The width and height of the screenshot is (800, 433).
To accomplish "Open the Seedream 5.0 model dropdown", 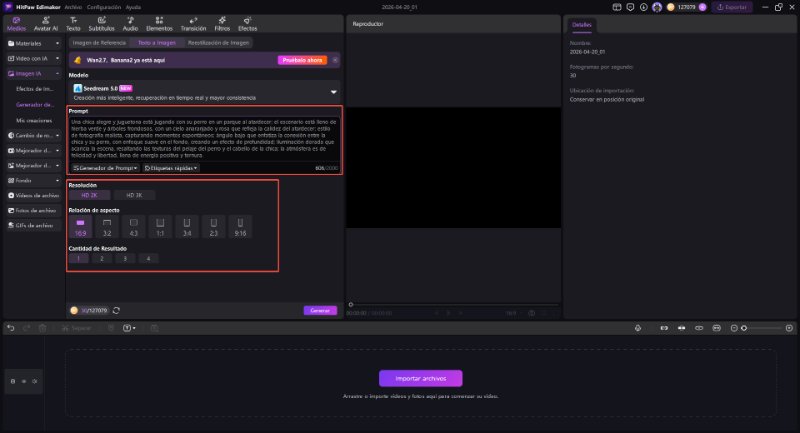I will coord(205,92).
